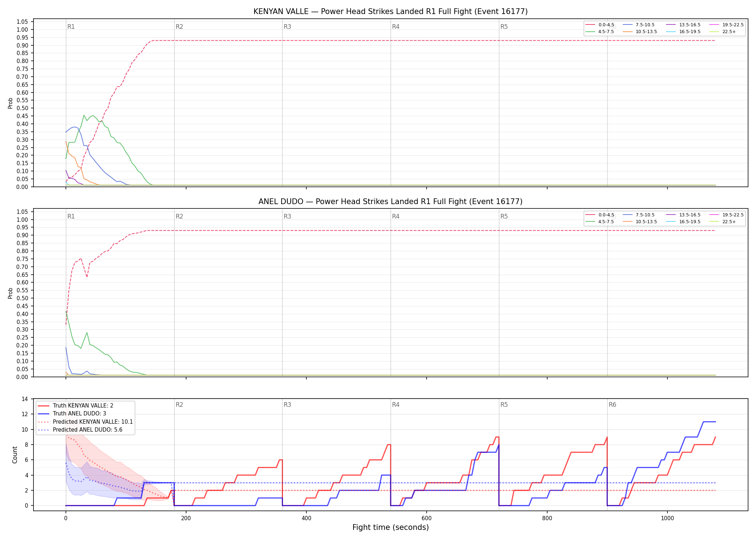The height and width of the screenshot is (540, 756).
Task: Click R2 round marker in Count chart
Action: (179, 405)
